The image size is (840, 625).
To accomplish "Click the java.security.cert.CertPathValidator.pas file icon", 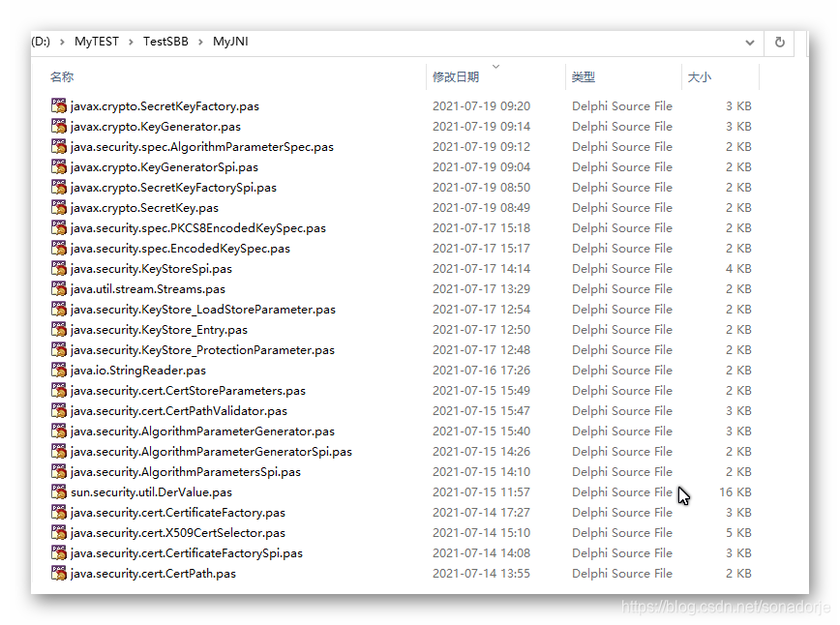I will 58,411.
